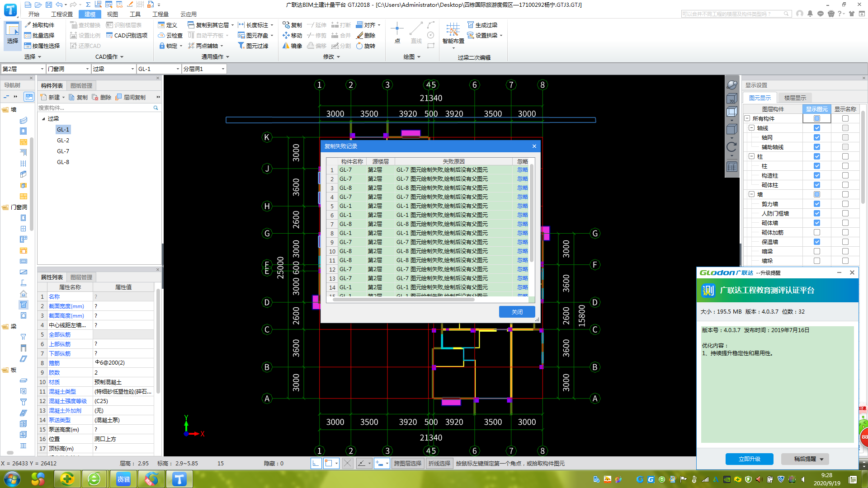Click the failure record vertical scrollbar

[532, 212]
